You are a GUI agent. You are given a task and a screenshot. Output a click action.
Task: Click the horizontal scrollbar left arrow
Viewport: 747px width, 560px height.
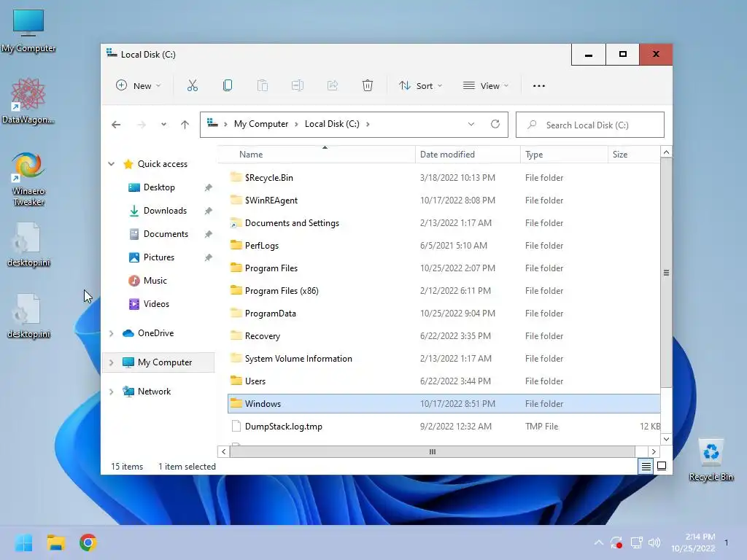(223, 452)
